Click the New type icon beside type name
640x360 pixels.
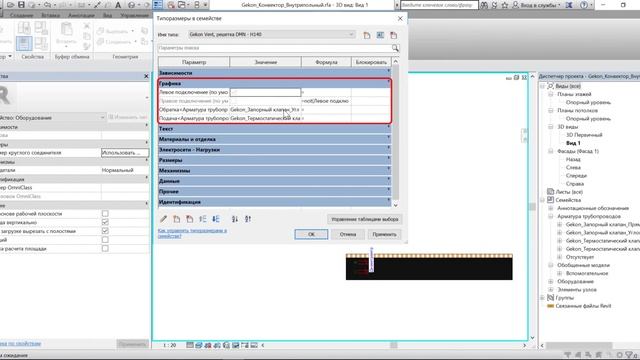click(x=367, y=35)
